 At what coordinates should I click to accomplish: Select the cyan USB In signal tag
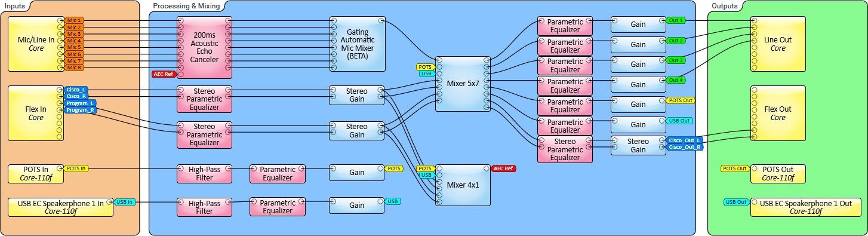click(125, 202)
